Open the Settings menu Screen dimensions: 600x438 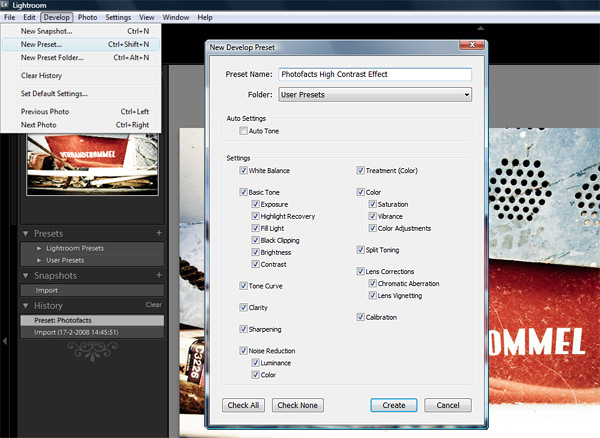pos(118,17)
